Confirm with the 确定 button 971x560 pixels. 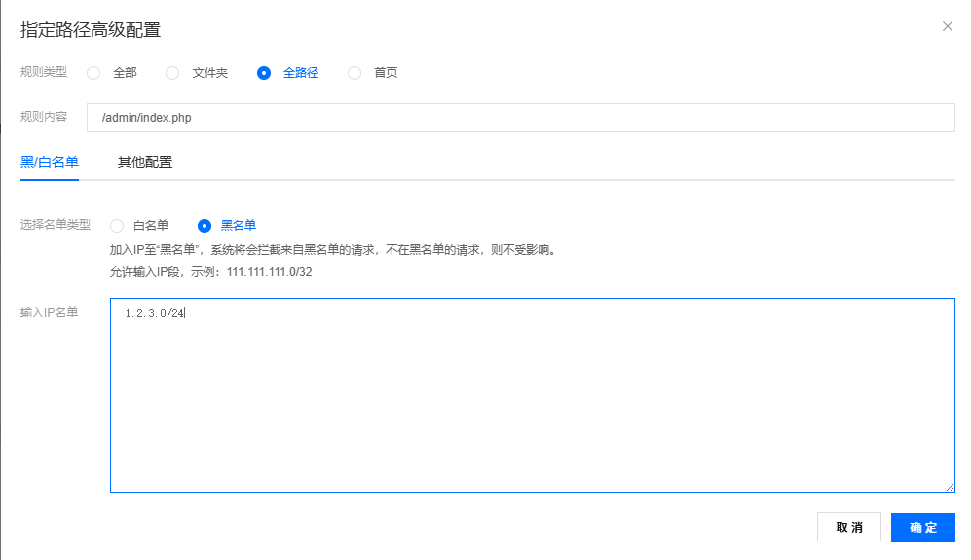pos(922,527)
